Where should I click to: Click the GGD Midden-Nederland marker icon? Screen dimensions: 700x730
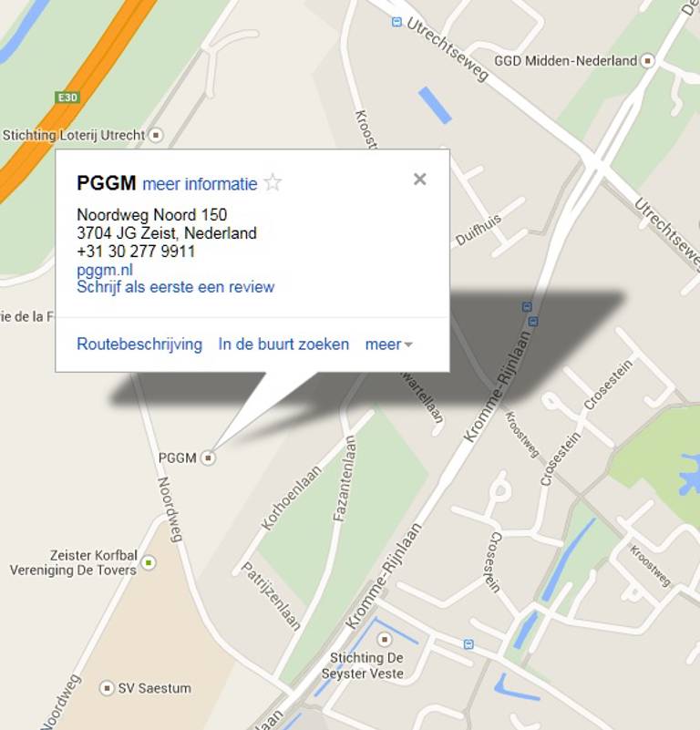click(647, 60)
